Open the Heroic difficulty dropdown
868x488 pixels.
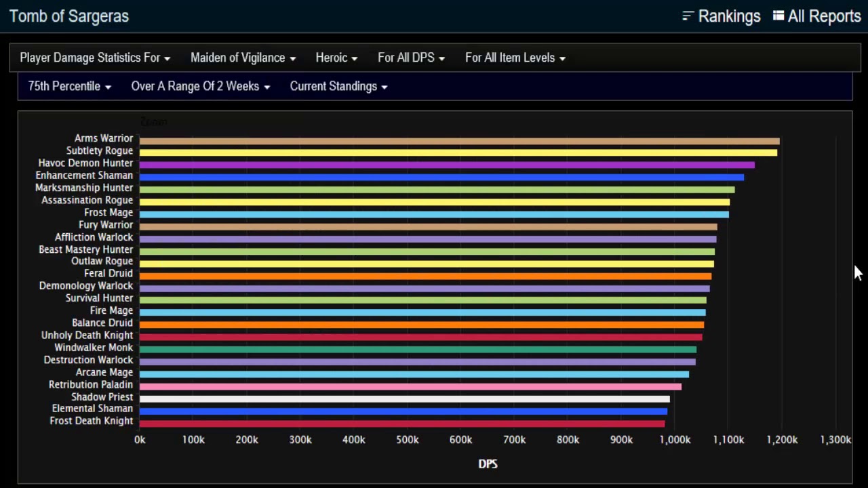click(336, 58)
